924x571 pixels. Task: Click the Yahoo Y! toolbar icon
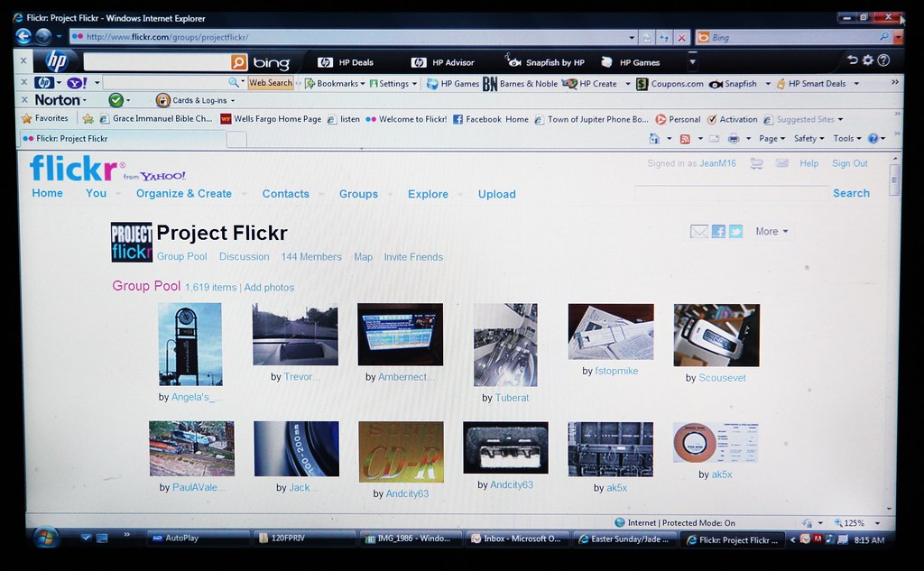click(77, 83)
